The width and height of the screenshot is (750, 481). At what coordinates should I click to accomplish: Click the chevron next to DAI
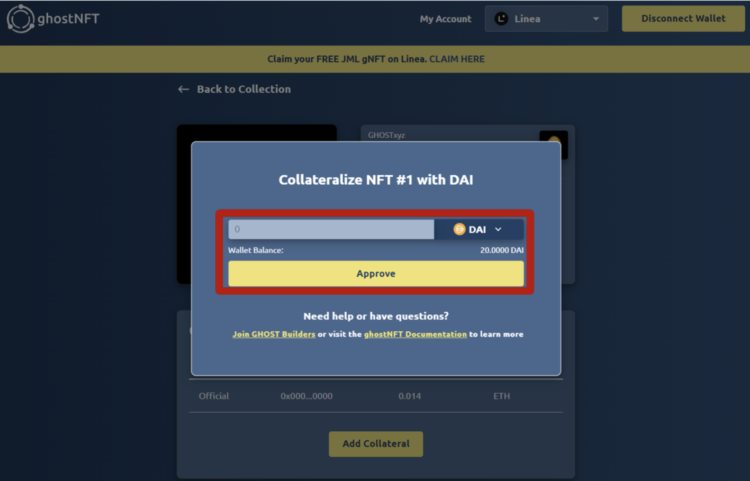[x=498, y=229]
